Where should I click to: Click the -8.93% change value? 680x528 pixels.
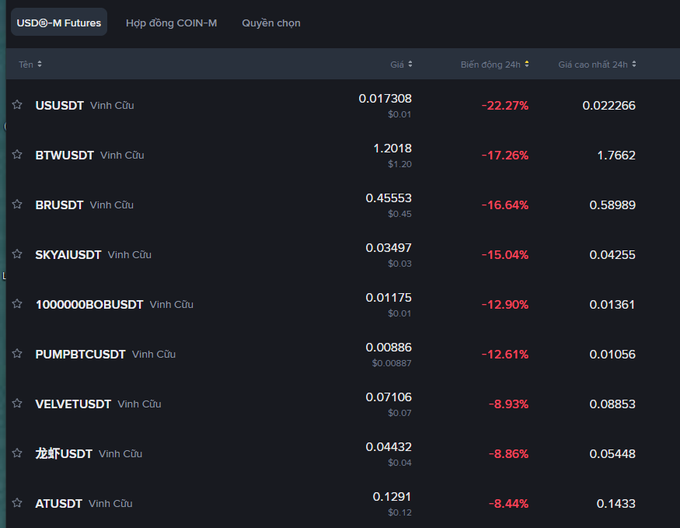[509, 404]
